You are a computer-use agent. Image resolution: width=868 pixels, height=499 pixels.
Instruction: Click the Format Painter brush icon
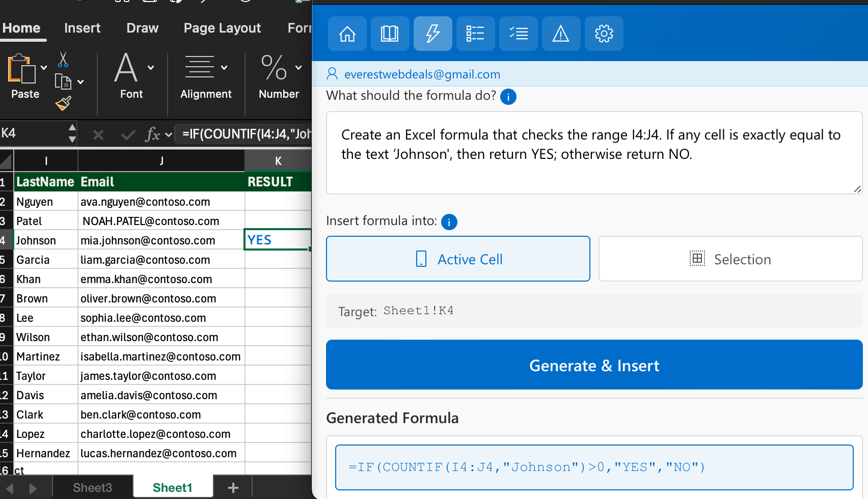63,103
